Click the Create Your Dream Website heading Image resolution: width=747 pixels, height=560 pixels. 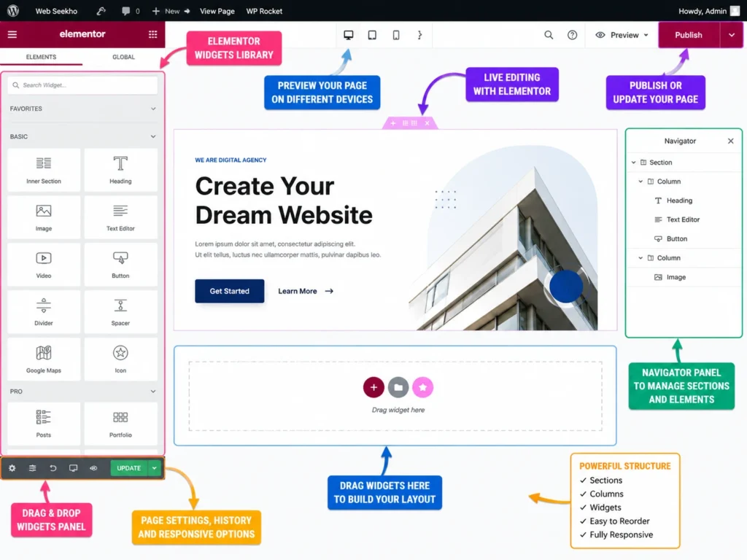click(284, 201)
